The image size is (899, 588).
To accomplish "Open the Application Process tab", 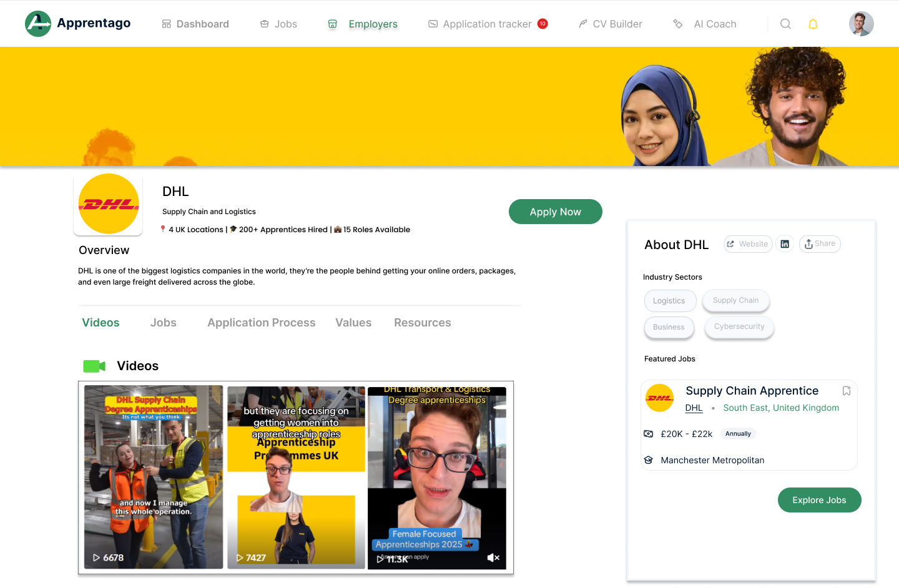I will (261, 323).
